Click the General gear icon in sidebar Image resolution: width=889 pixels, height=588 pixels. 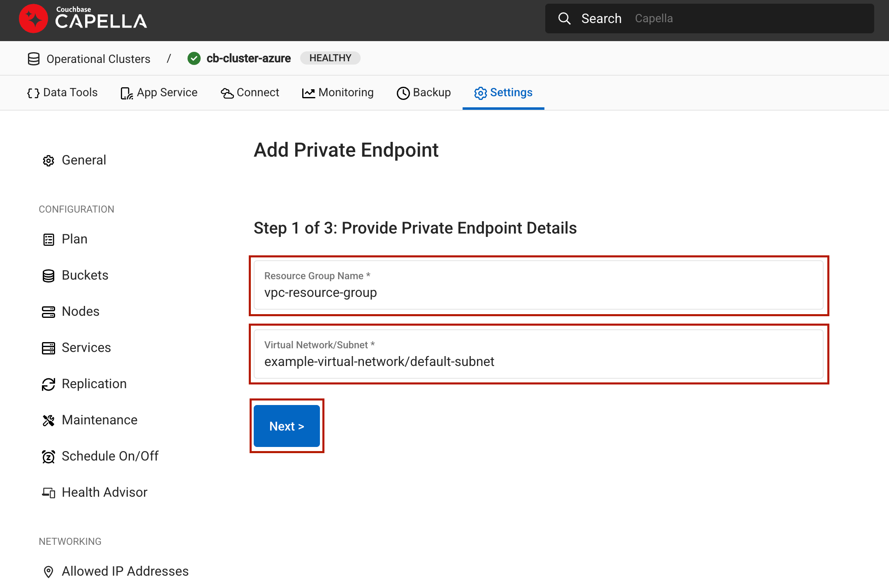pos(49,160)
